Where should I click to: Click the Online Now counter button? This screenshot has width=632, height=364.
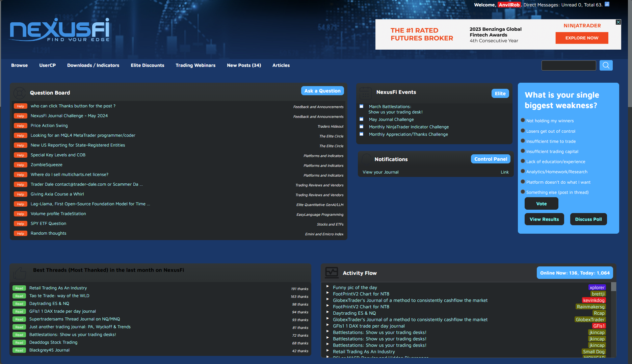(x=575, y=273)
